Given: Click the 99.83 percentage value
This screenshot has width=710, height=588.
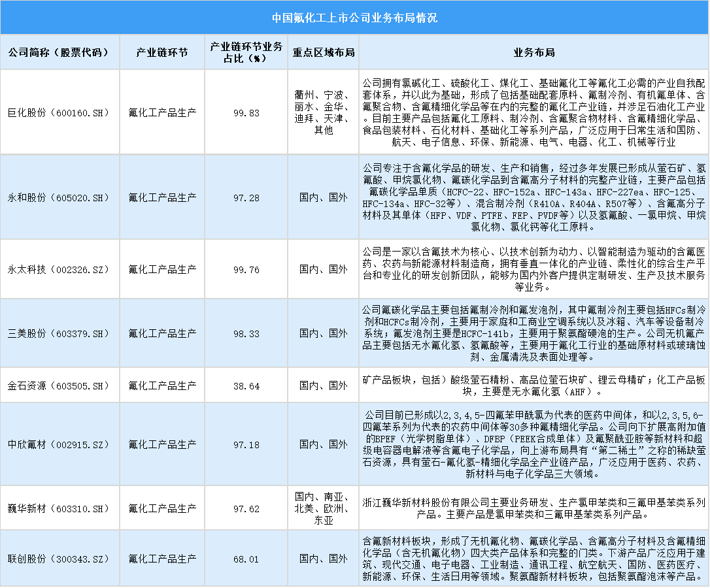Looking at the screenshot, I should [x=246, y=112].
